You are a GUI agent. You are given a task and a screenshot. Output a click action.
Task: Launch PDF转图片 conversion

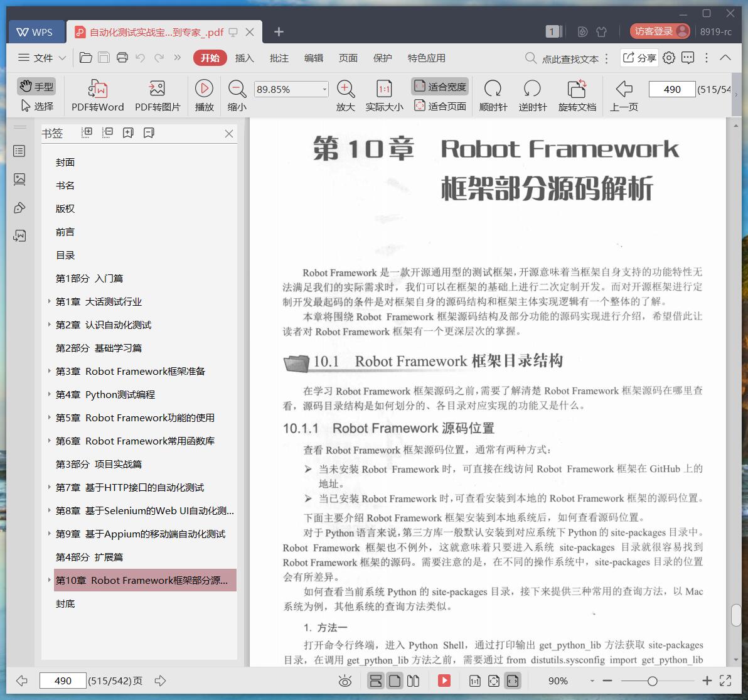(158, 95)
